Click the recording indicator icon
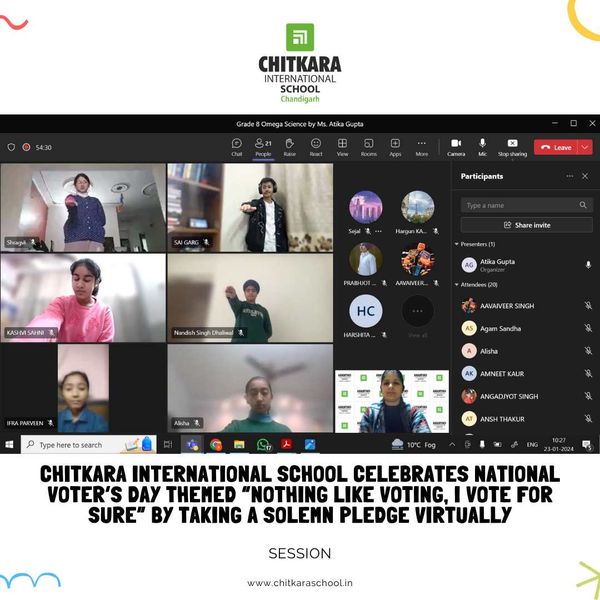Viewport: 600px width, 600px height. tap(26, 147)
